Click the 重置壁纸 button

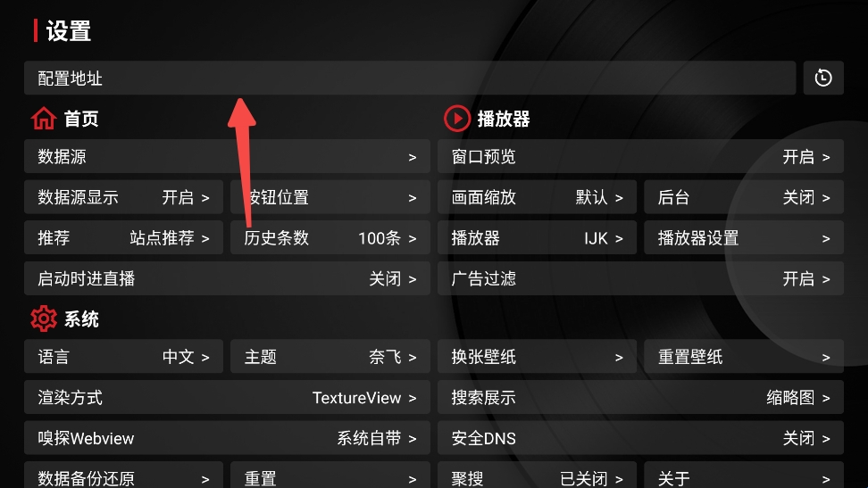pyautogui.click(x=744, y=356)
